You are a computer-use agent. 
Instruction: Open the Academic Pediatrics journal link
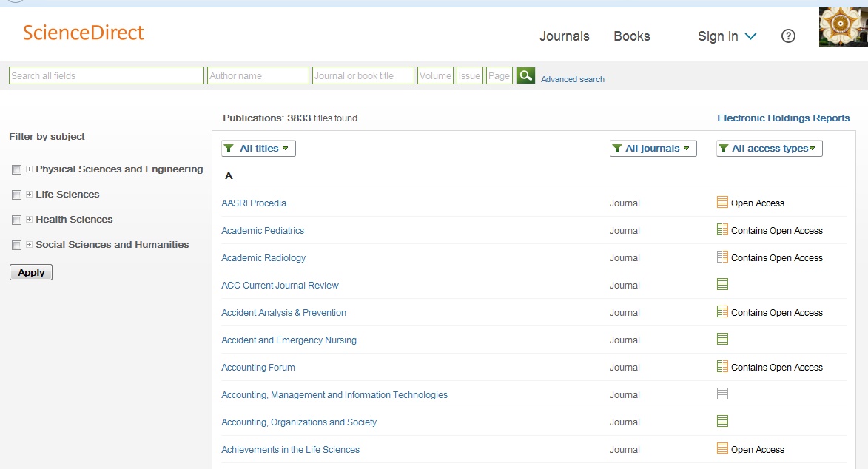point(263,230)
